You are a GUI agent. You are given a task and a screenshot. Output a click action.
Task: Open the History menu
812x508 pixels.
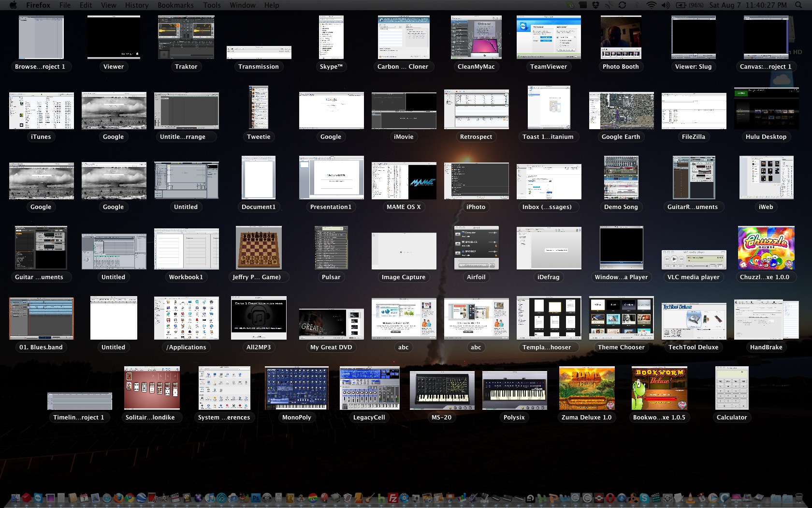click(137, 5)
